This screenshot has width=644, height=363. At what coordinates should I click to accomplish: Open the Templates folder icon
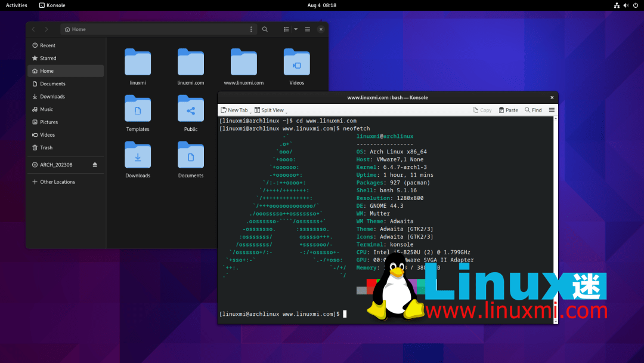tap(138, 109)
